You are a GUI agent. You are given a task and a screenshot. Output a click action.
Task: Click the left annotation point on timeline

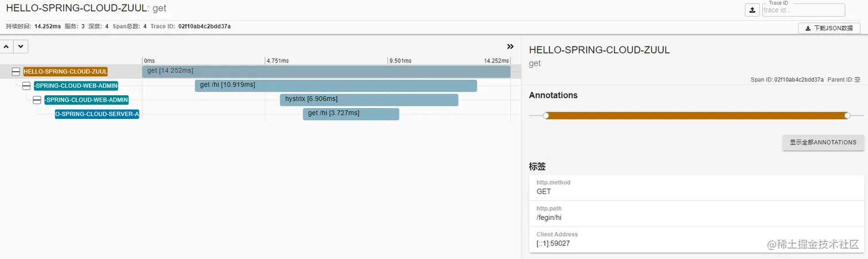coord(546,115)
